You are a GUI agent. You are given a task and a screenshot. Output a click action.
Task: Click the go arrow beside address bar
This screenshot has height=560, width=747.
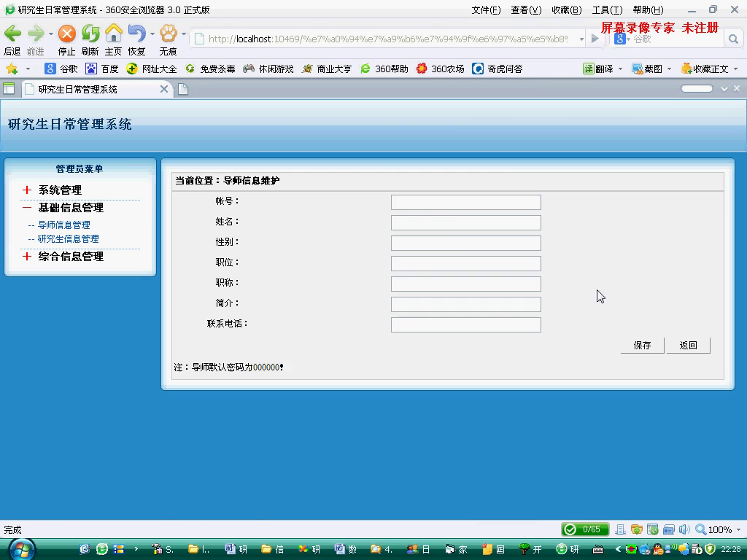[x=595, y=39]
